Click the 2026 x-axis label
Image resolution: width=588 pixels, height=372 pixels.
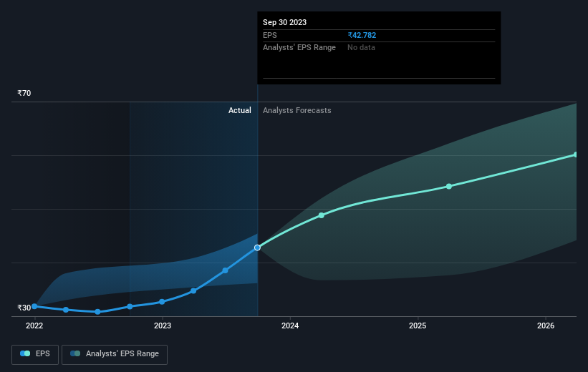pos(546,325)
